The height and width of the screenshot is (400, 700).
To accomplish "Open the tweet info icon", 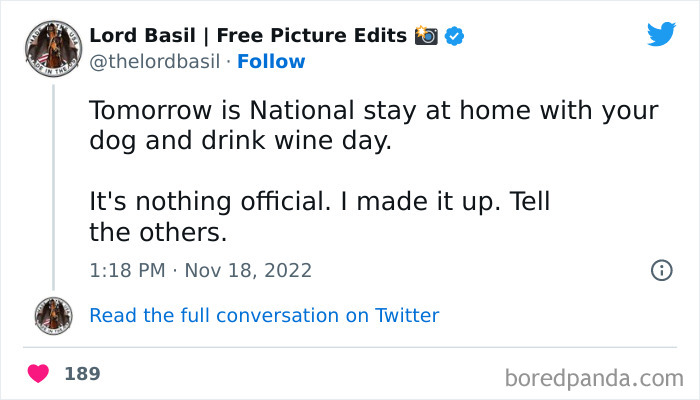I will tap(661, 270).
